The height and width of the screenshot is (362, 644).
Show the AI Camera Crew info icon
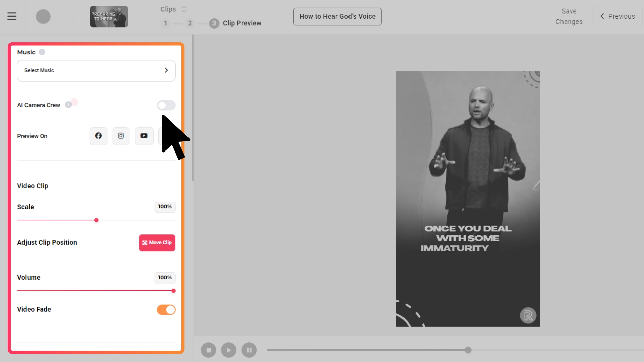pos(68,105)
